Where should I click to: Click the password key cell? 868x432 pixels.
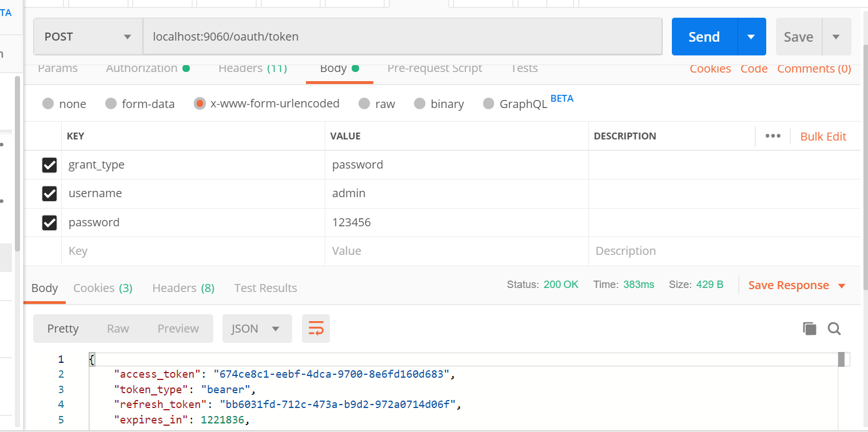tap(193, 222)
